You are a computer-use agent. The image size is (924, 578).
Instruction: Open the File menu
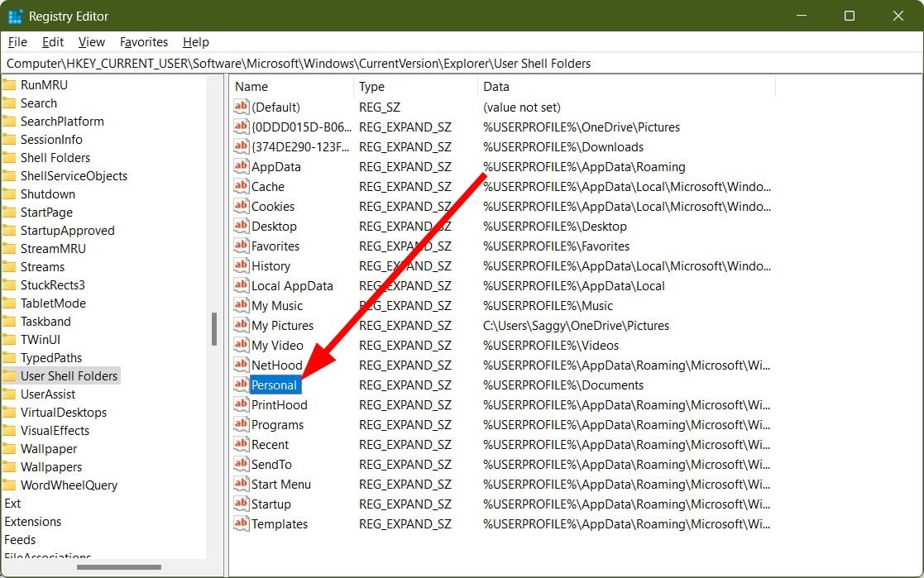pos(17,42)
